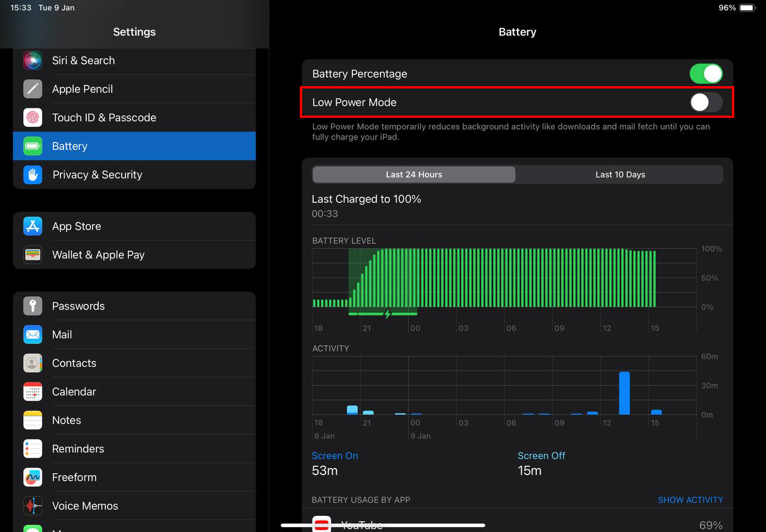The image size is (766, 532).
Task: Open Mail settings row
Action: tap(134, 335)
